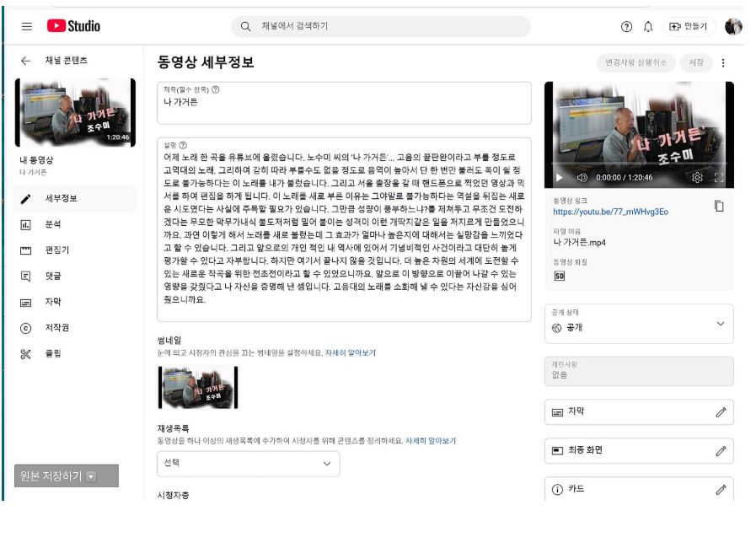Expand the 재생목록 선택 dropdown
This screenshot has width=756, height=548.
pos(249,464)
